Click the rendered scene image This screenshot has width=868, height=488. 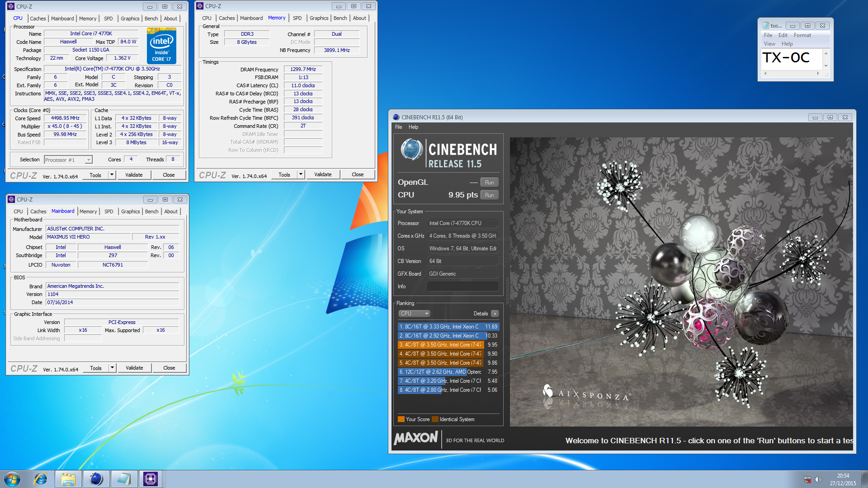[681, 282]
